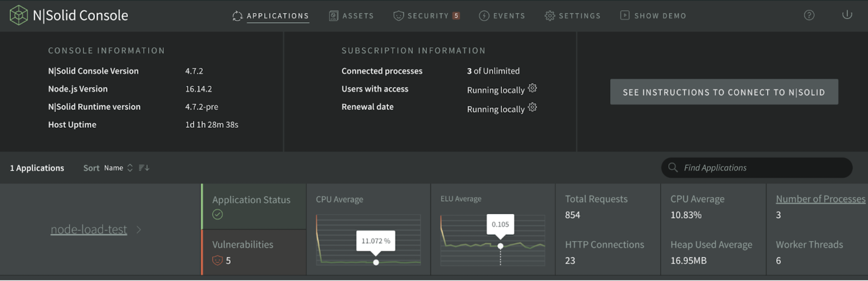Click the Application Status panel label
This screenshot has height=281, width=868.
pyautogui.click(x=251, y=200)
